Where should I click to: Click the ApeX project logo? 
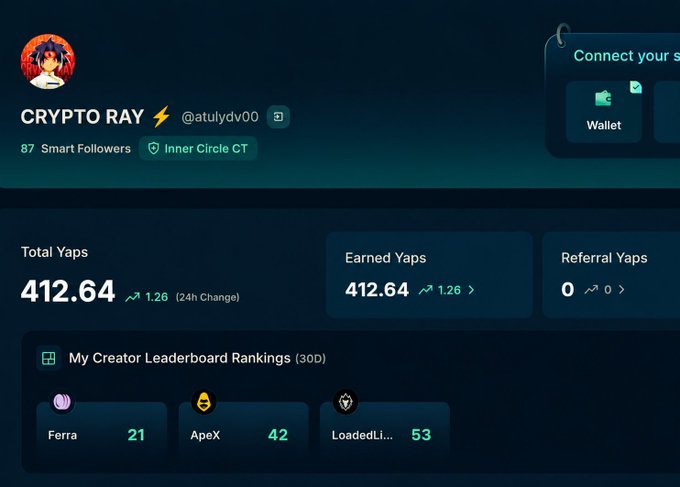(204, 402)
